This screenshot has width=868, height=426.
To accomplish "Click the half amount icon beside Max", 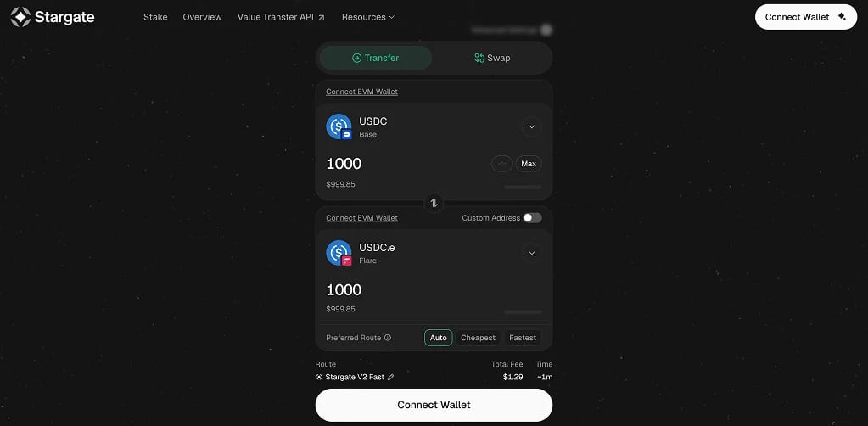I will [502, 164].
